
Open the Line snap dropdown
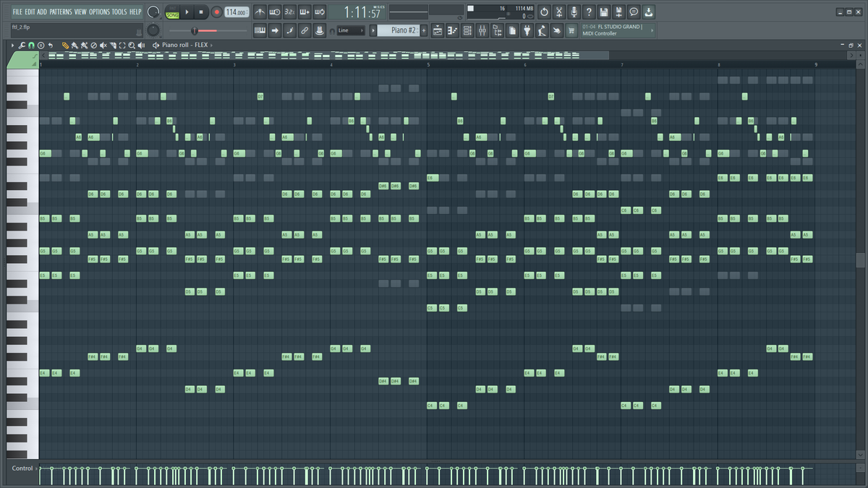(351, 30)
